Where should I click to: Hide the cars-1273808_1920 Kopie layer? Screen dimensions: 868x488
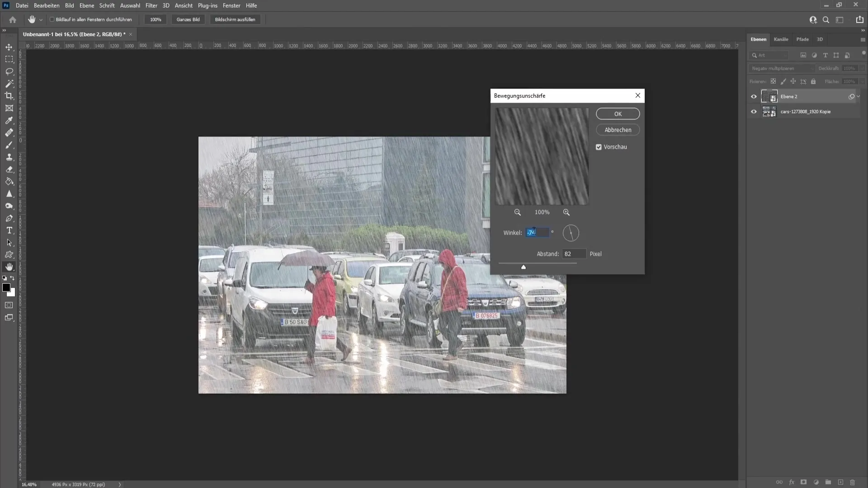click(754, 112)
